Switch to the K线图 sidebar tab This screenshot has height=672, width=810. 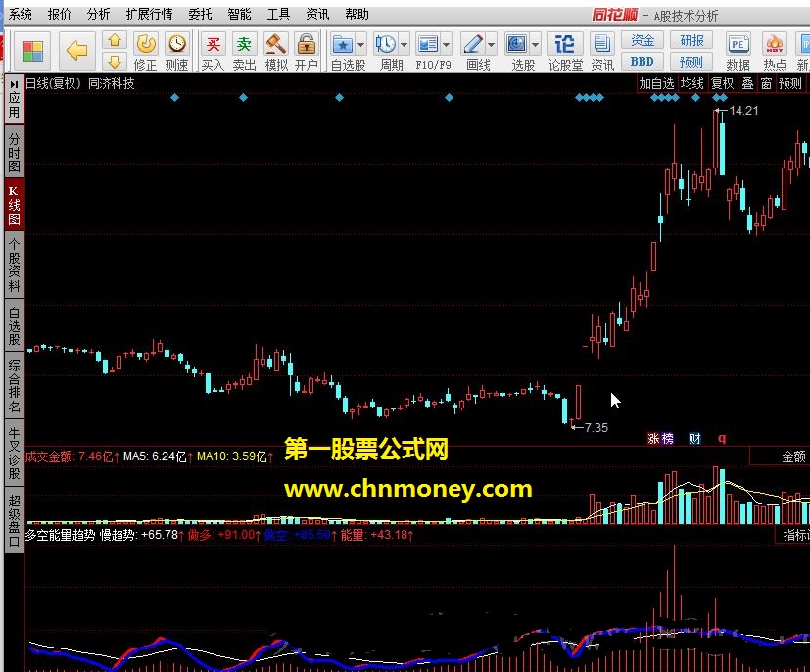pos(14,205)
